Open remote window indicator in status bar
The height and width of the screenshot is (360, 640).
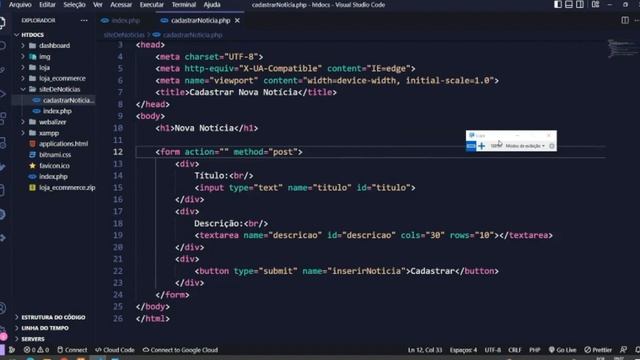click(x=2, y=350)
